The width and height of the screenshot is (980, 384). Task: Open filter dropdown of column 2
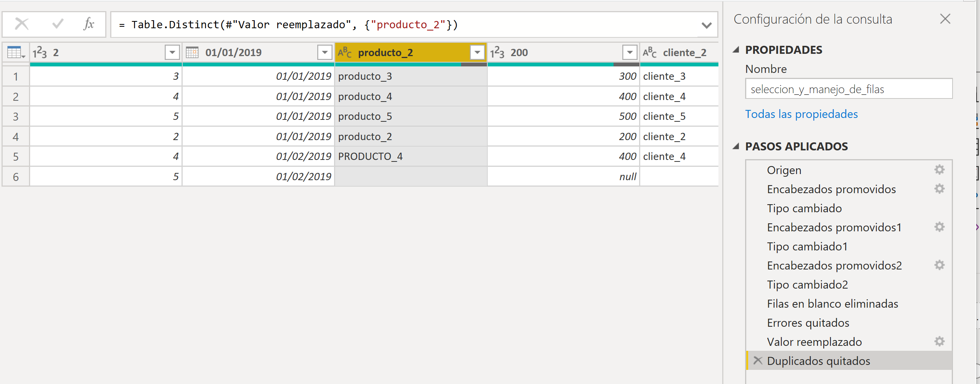point(172,53)
